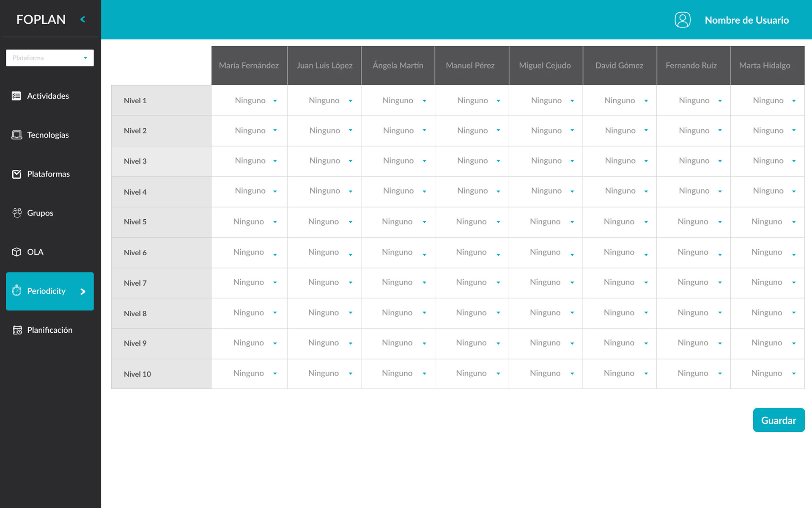Click the Actividades list icon in sidebar
812x508 pixels.
point(16,96)
